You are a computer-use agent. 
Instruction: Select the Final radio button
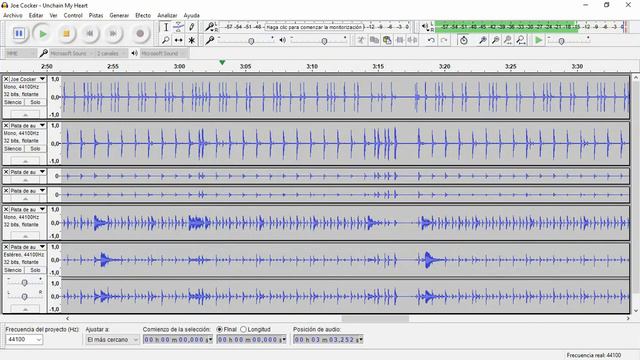coord(220,329)
